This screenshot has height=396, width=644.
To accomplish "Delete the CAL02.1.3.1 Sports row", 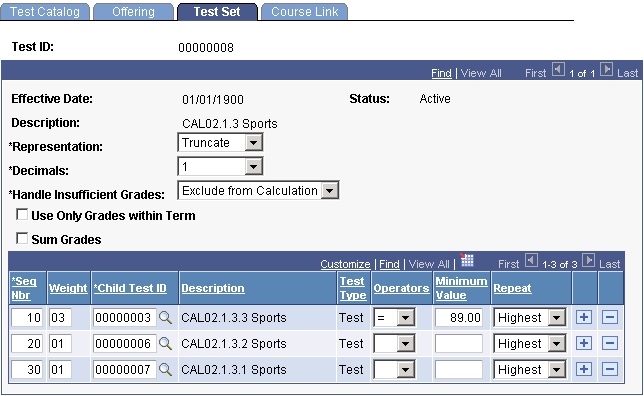I will (610, 369).
